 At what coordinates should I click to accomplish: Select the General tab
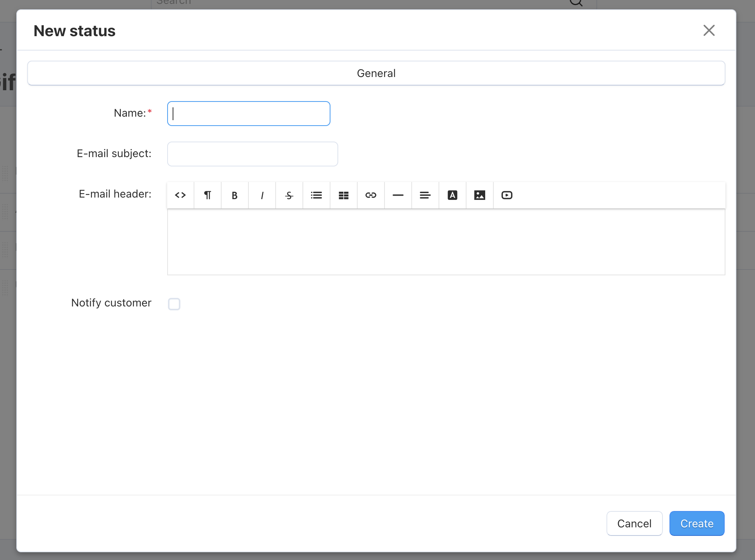(x=376, y=73)
